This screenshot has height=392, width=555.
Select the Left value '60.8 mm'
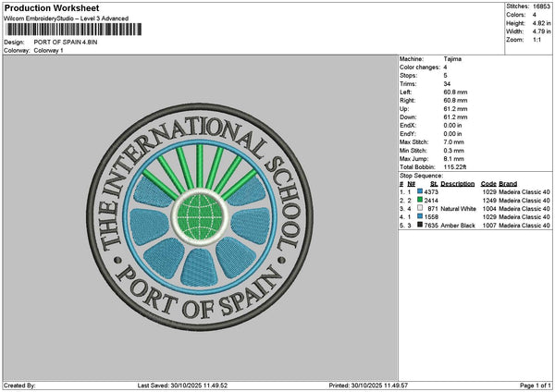coord(455,92)
